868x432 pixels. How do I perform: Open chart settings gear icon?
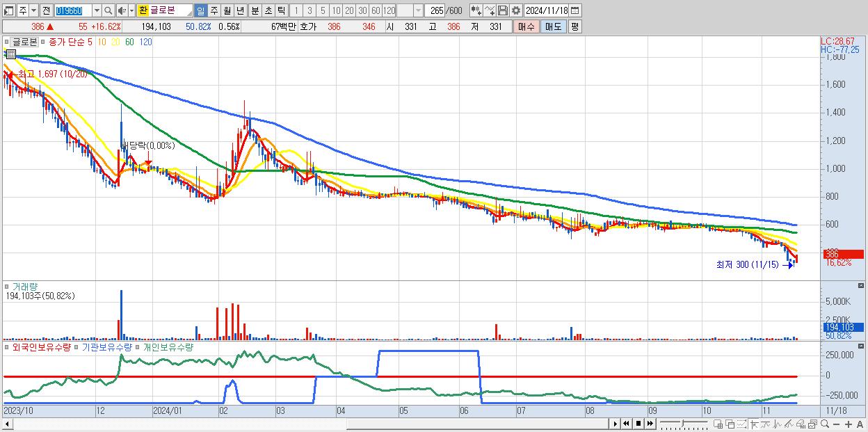click(x=516, y=10)
